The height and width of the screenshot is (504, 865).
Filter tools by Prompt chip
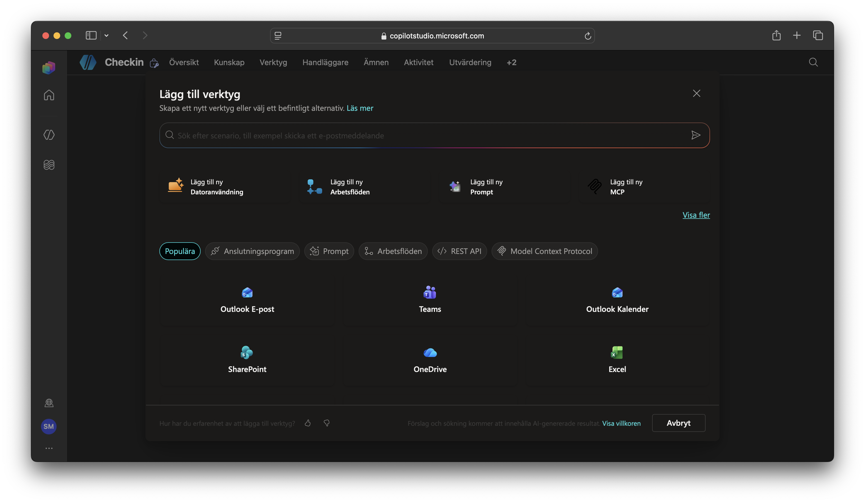click(x=329, y=251)
